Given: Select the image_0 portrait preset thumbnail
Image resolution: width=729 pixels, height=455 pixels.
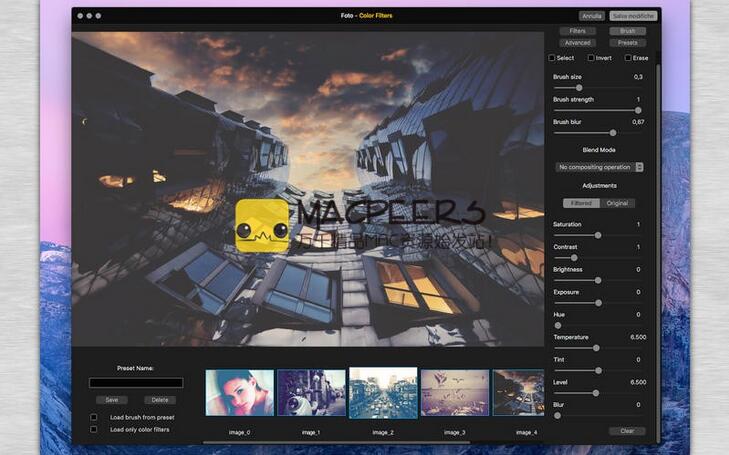Looking at the screenshot, I should [x=239, y=393].
